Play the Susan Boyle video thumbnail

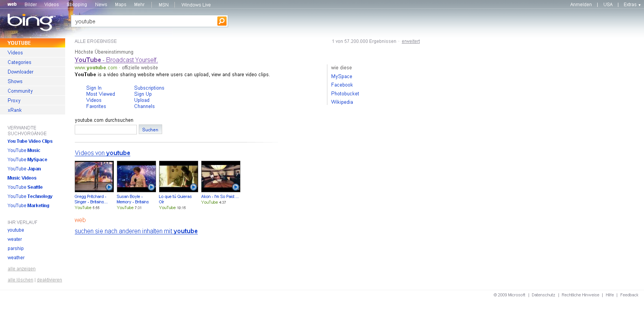(136, 177)
